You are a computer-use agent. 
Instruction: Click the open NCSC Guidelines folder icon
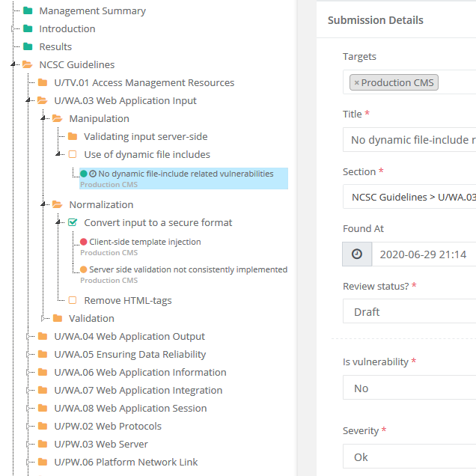28,64
